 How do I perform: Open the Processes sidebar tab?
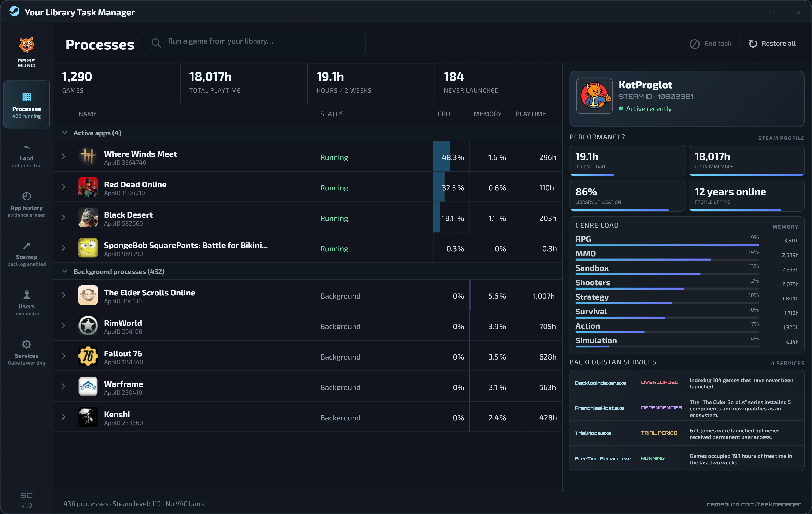(x=27, y=104)
